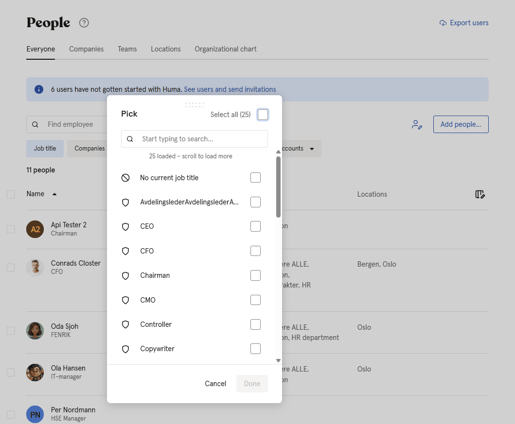Click the magnifier icon in Find employee field
This screenshot has width=515, height=424.
coord(35,124)
